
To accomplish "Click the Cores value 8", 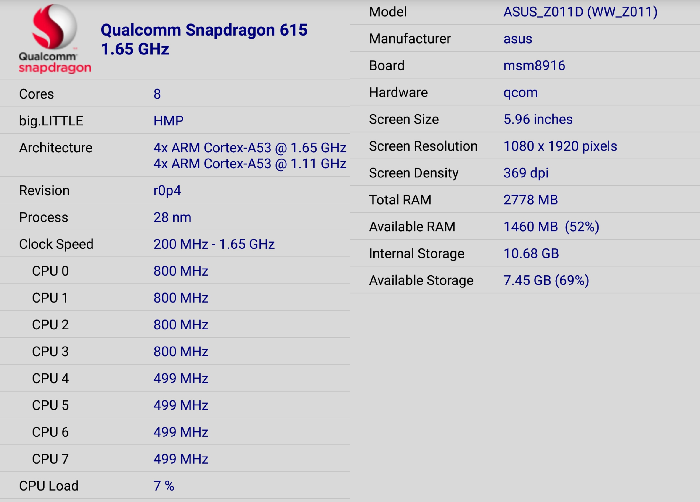I will click(157, 94).
